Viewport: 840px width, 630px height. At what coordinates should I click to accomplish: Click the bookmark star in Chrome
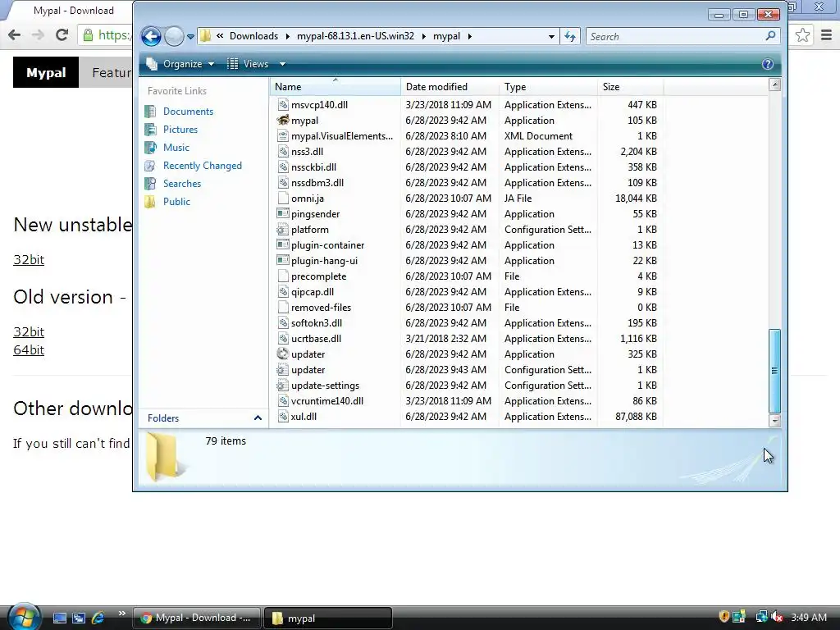(x=802, y=35)
